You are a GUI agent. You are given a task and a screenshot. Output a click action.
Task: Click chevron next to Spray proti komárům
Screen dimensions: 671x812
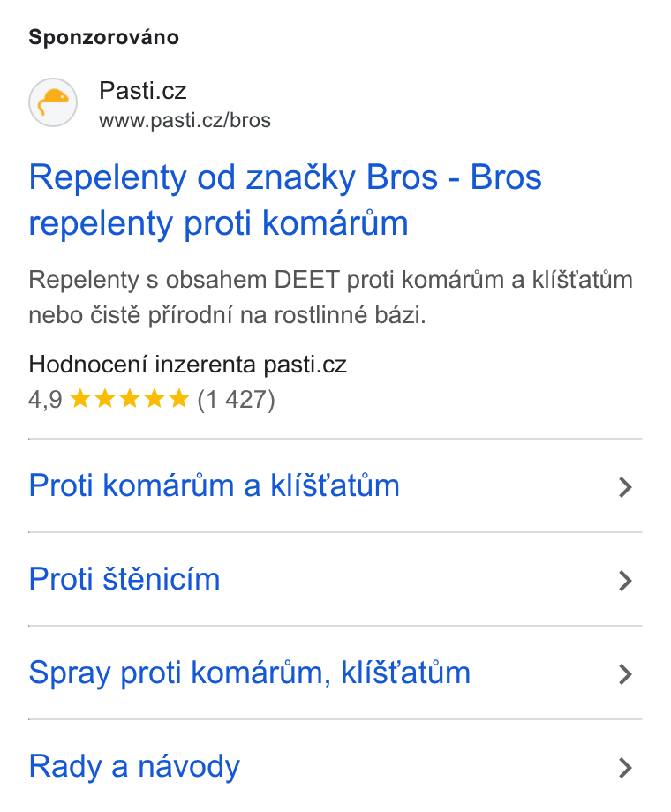pos(626,675)
